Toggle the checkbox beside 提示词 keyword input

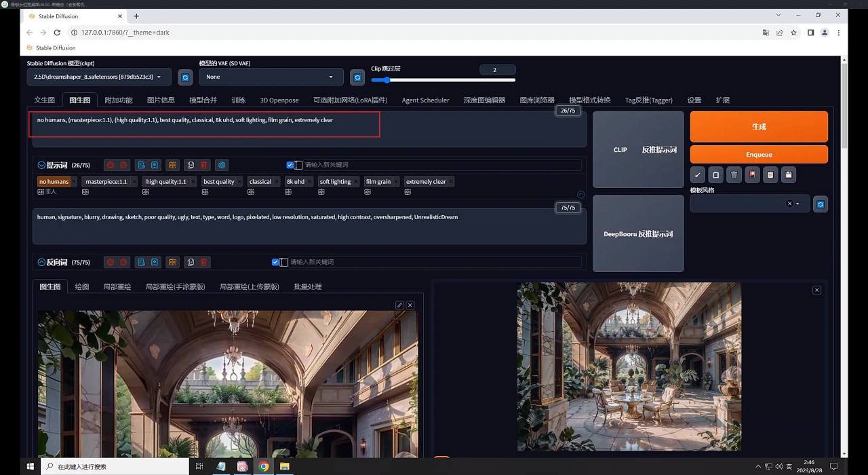290,165
